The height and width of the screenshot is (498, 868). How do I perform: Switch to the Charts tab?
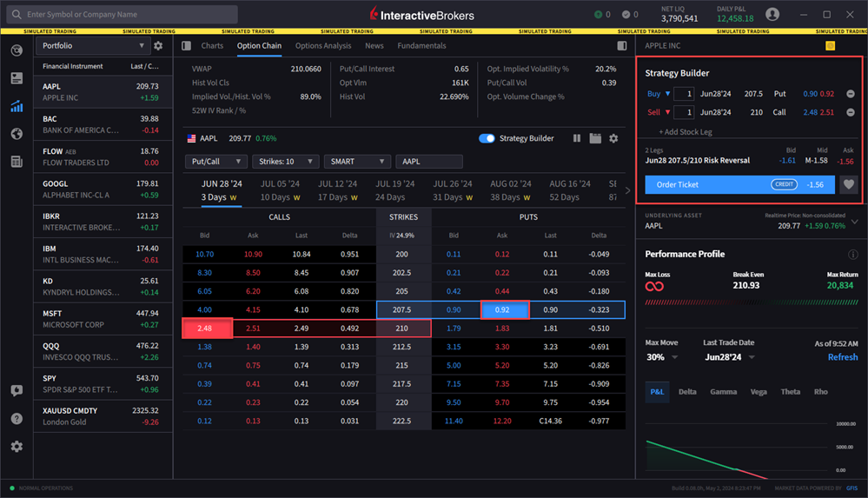coord(212,46)
